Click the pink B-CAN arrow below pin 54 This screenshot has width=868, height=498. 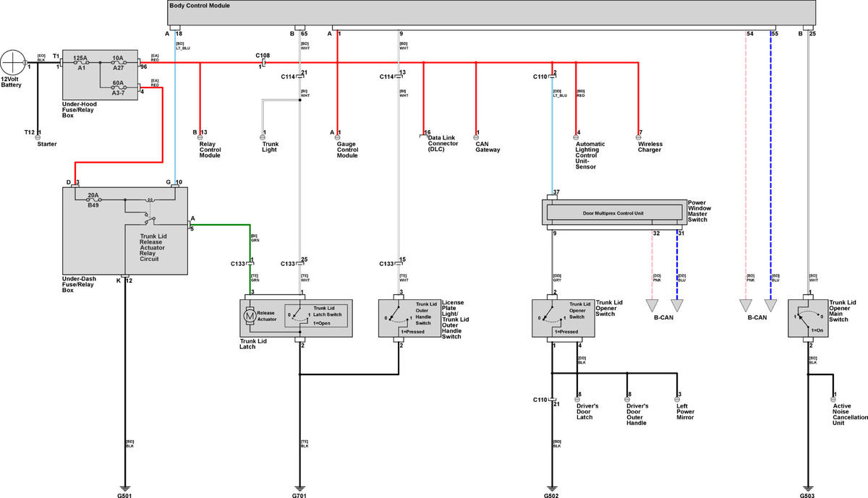(746, 305)
